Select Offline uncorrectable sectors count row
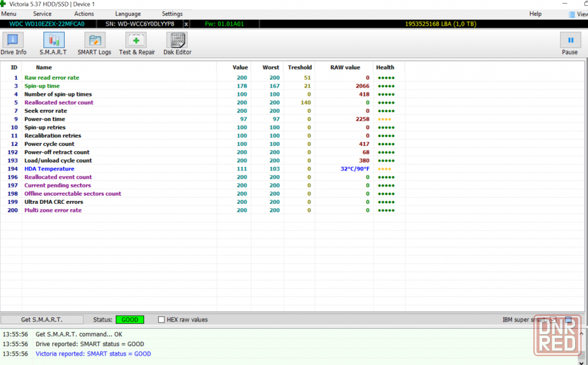 (202, 193)
